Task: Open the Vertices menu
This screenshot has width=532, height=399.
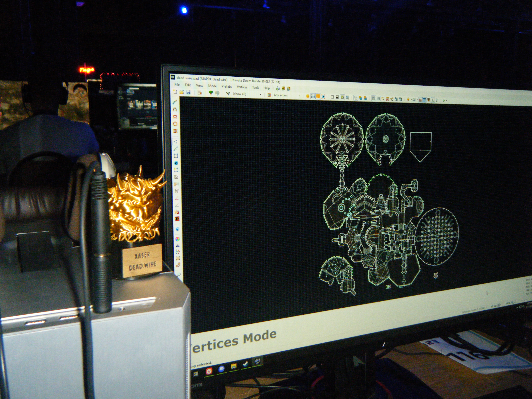Action: 242,87
